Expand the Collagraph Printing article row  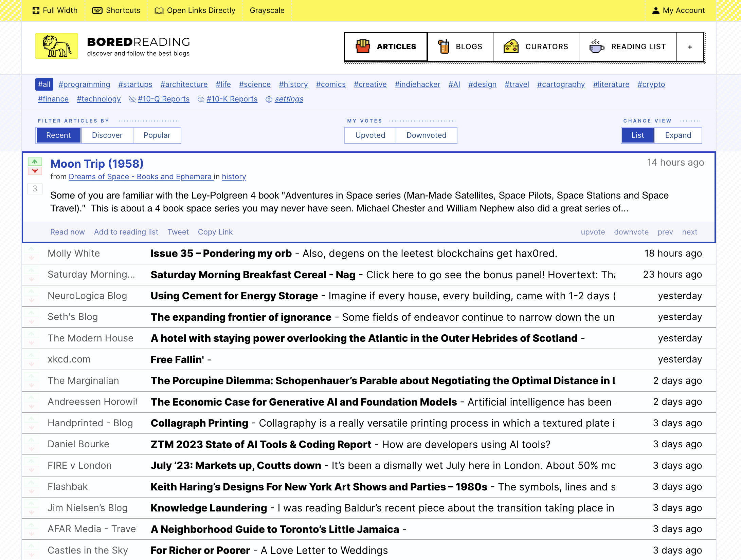point(369,423)
